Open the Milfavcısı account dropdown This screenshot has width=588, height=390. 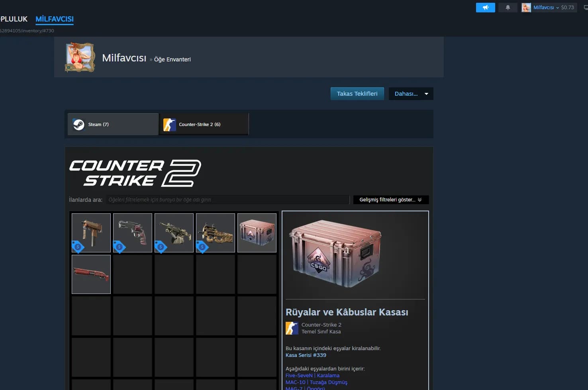tap(546, 8)
